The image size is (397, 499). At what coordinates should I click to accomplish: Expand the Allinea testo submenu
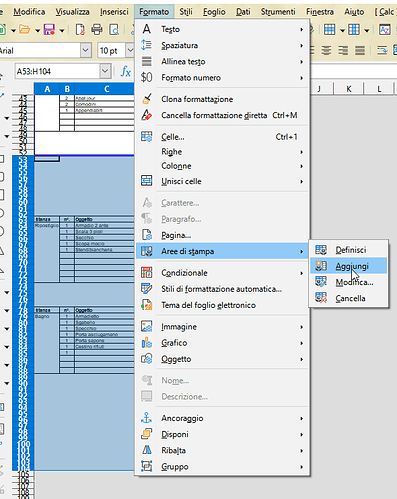pyautogui.click(x=222, y=62)
